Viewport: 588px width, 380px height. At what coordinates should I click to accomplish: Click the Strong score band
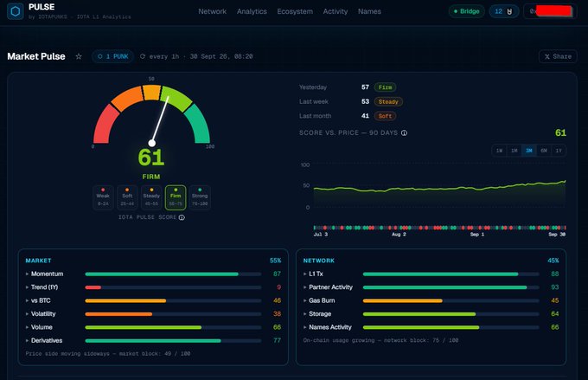coord(200,197)
